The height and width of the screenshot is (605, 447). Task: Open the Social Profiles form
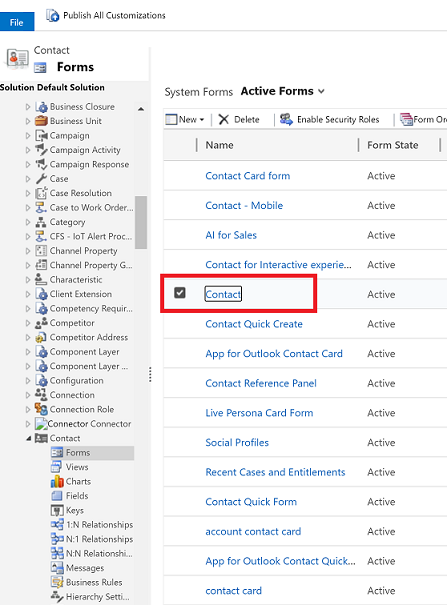[237, 443]
